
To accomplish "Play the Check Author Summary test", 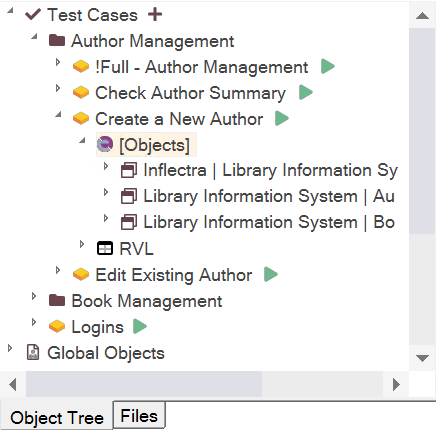I will (306, 92).
